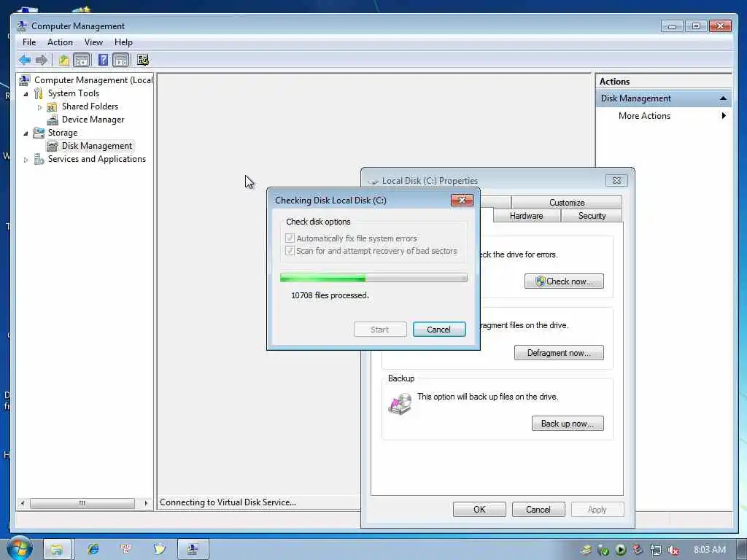Click the tree pane scroll-left arrow
Viewport: 747px width, 560px height.
pyautogui.click(x=23, y=503)
